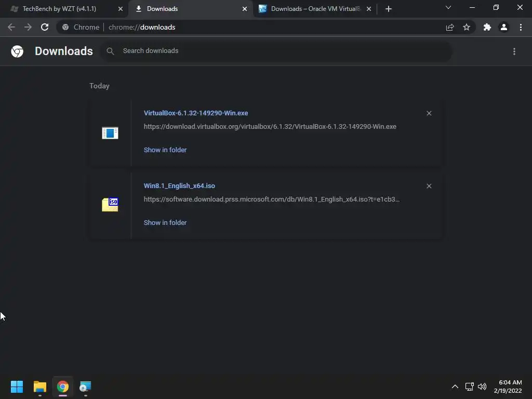
Task: Click the VirtualBox exe file icon
Action: (x=110, y=132)
